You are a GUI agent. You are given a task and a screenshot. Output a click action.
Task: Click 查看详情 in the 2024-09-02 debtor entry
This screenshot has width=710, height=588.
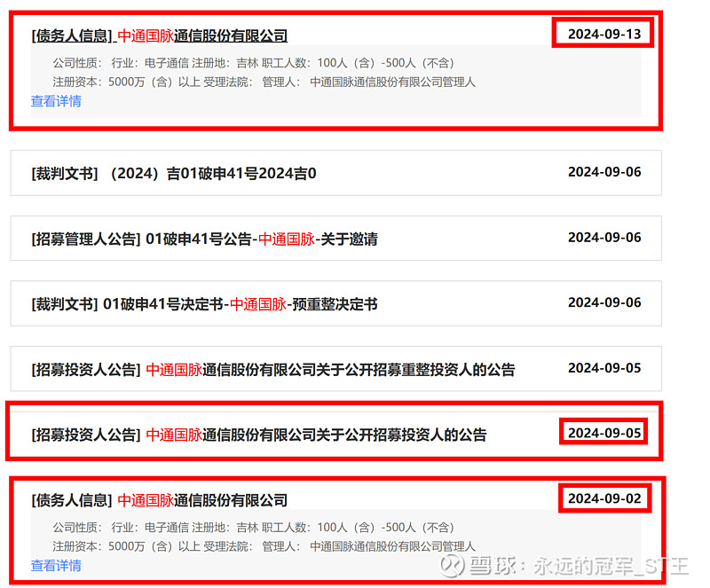coord(56,565)
